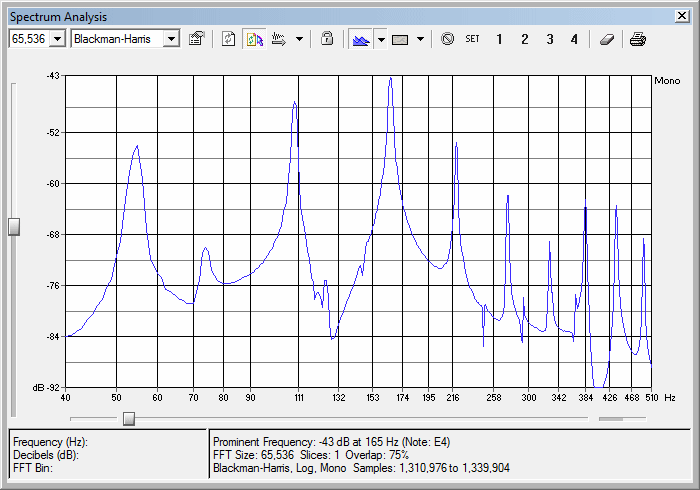Click the 'dB -92' axis label

coord(46,387)
